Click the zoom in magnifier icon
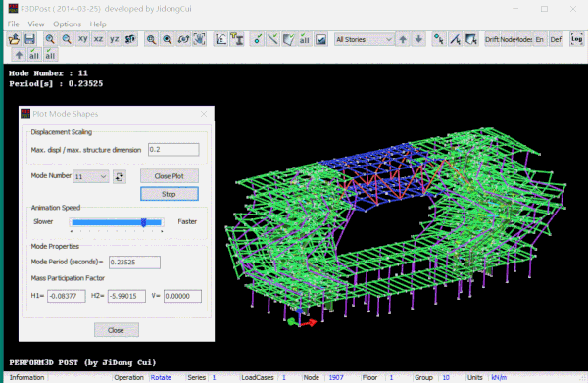This screenshot has height=383, width=588. (x=50, y=39)
